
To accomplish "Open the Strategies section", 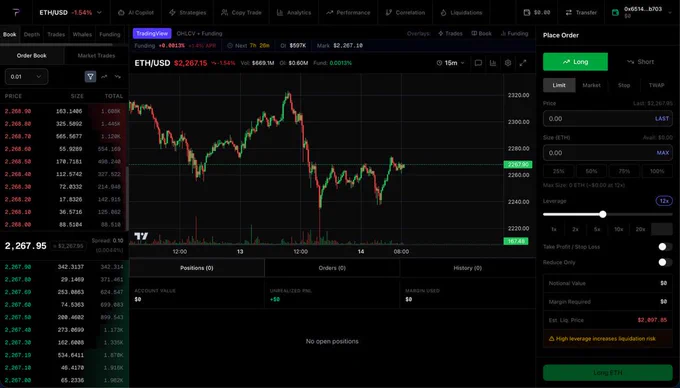I will coord(187,13).
